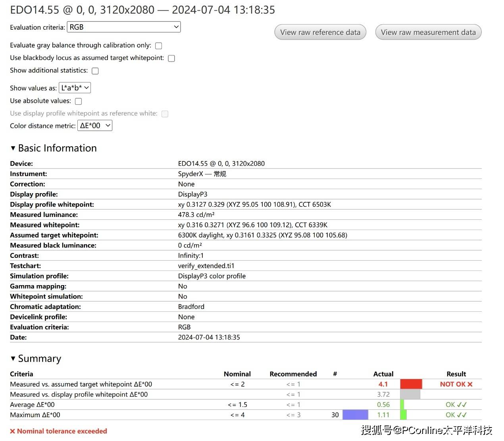Tick the Show additional statistics checkbox
504x441 pixels.
[x=95, y=71]
